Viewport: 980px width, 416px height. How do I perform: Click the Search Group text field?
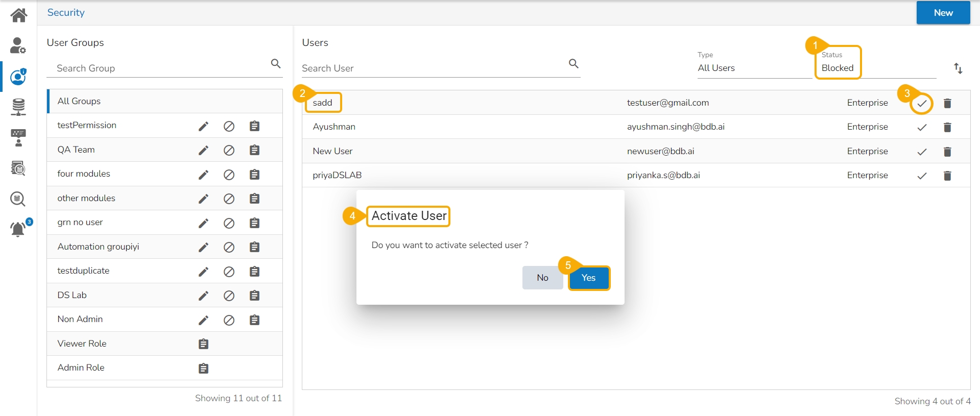click(158, 68)
